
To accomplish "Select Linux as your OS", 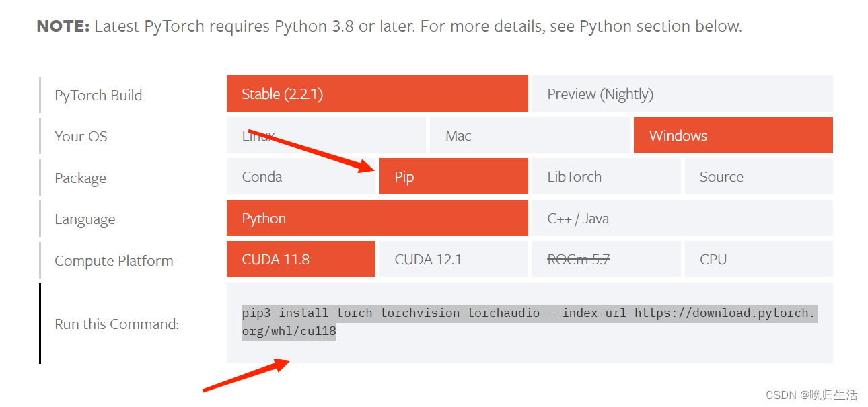I will [x=326, y=135].
